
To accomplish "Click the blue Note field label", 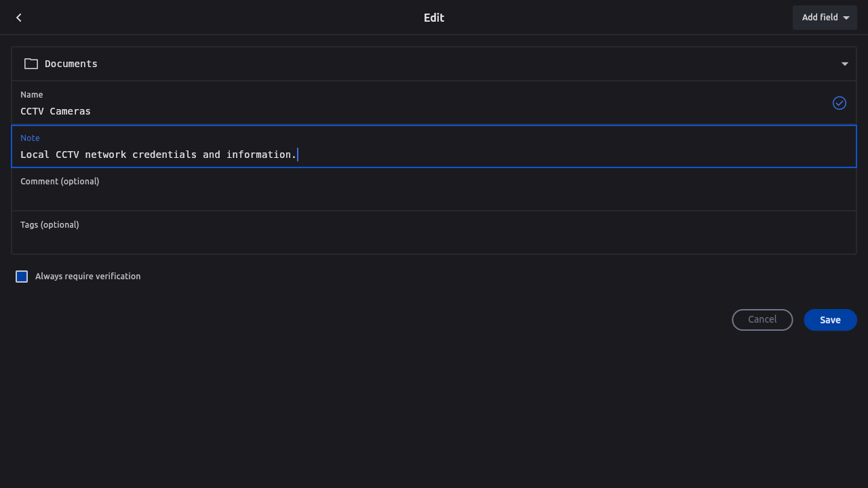I will click(x=30, y=138).
